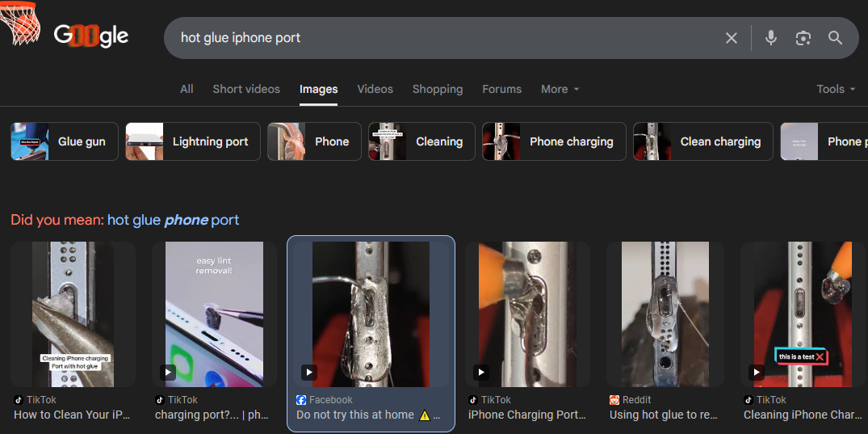Viewport: 868px width, 434px height.
Task: Click the TikTok icon above 'charging port?...'
Action: (159, 399)
